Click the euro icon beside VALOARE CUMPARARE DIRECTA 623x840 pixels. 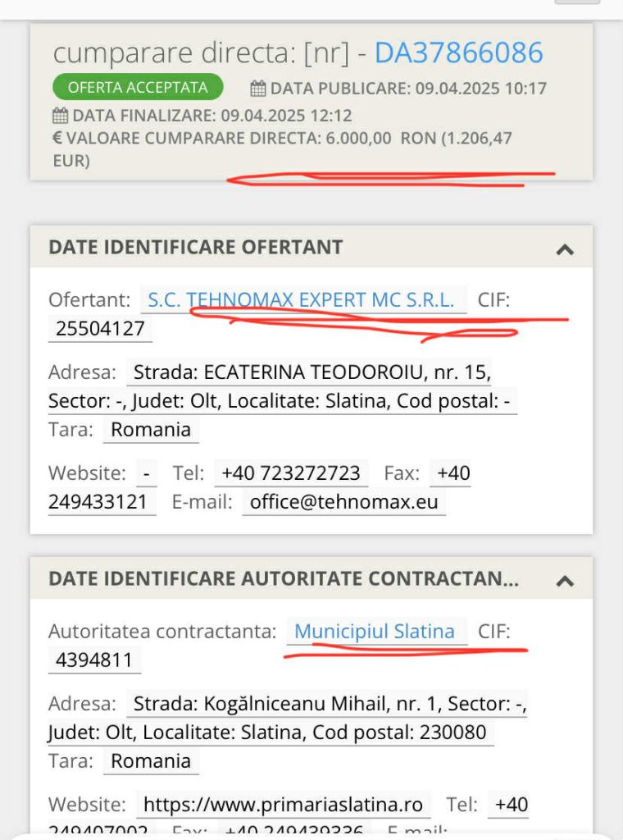tap(57, 139)
